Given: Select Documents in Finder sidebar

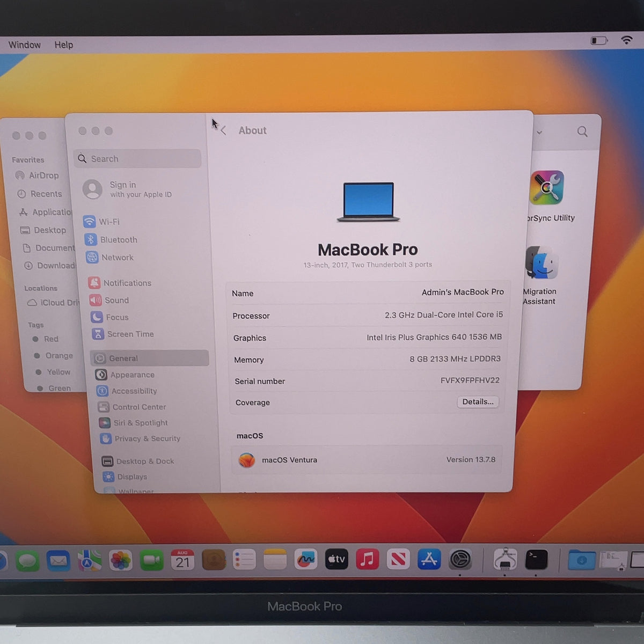Looking at the screenshot, I should coord(49,248).
